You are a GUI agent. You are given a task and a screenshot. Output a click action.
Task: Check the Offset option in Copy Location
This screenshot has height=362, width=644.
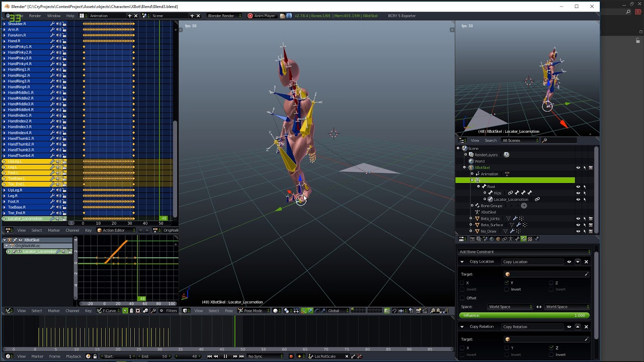coord(462,298)
